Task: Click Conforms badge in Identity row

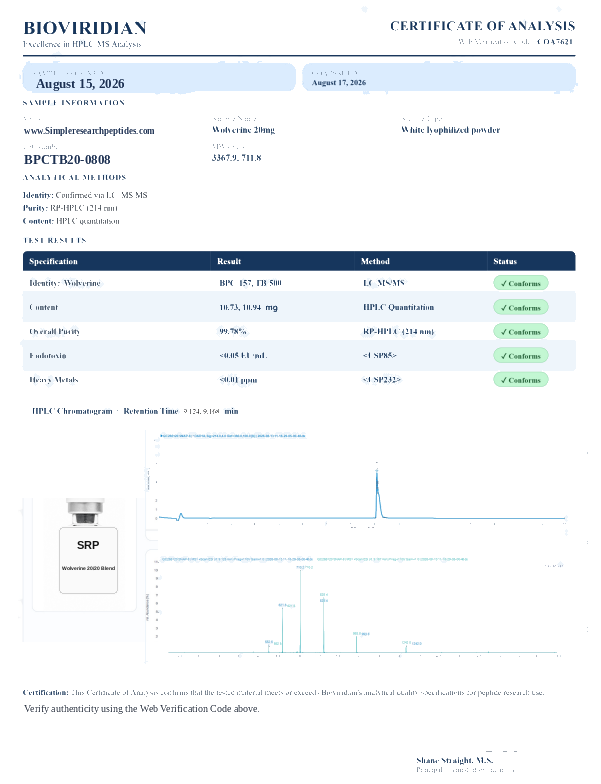Action: (x=520, y=283)
